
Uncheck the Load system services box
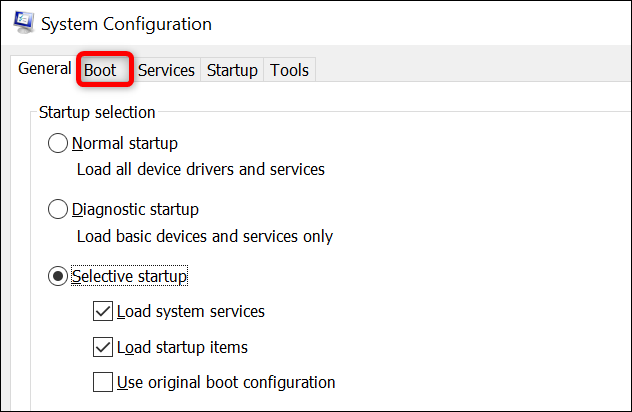tap(103, 311)
